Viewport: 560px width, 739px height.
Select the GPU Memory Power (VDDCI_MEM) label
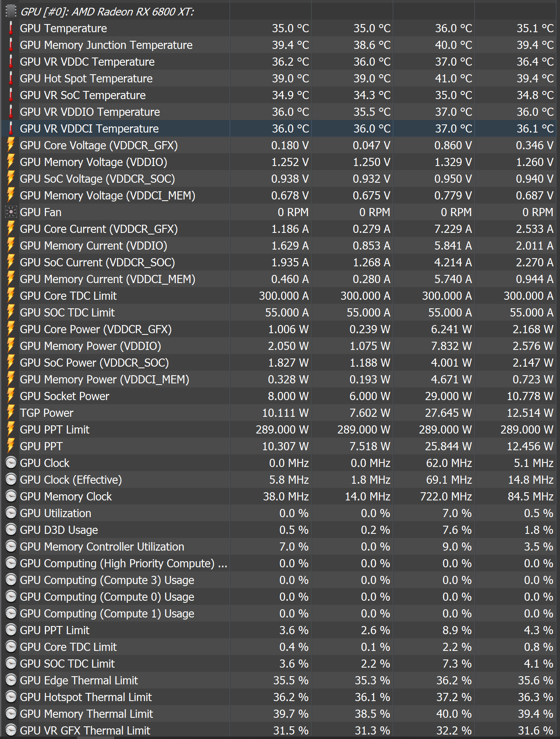click(104, 379)
